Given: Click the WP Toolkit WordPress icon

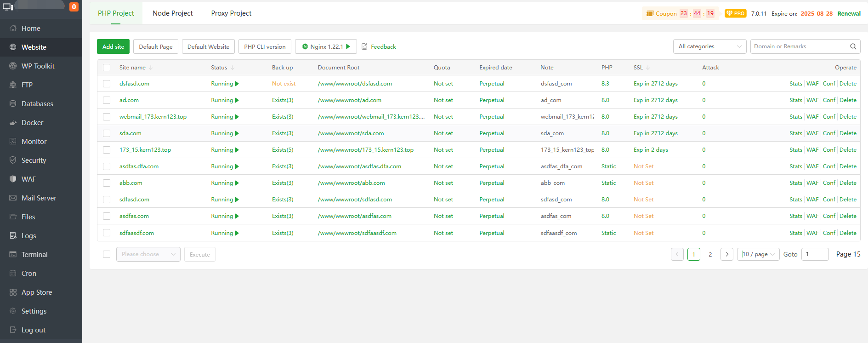Looking at the screenshot, I should click(13, 66).
